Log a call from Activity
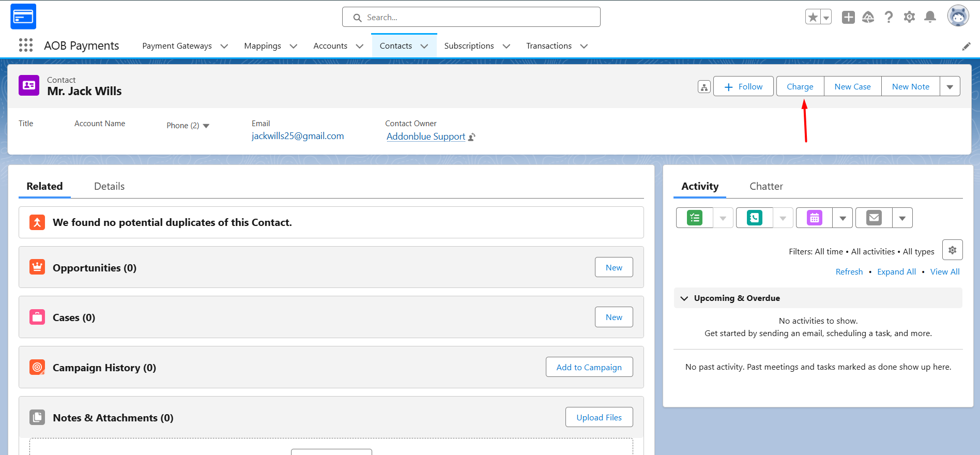Image resolution: width=980 pixels, height=455 pixels. point(755,218)
